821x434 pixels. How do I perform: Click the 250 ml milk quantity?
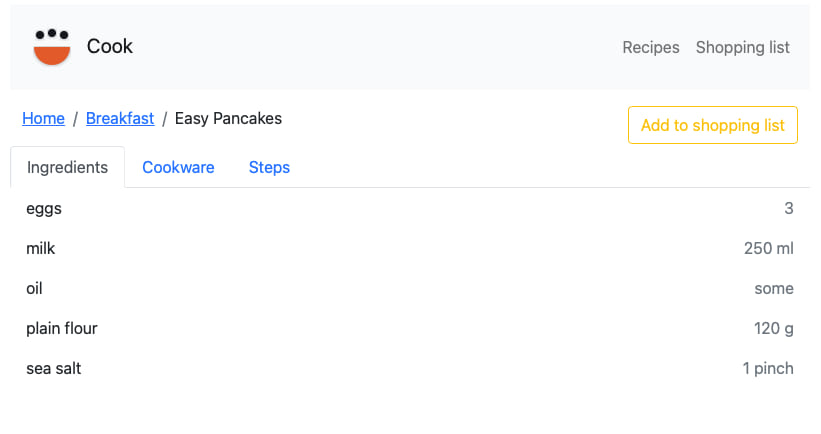coord(769,248)
